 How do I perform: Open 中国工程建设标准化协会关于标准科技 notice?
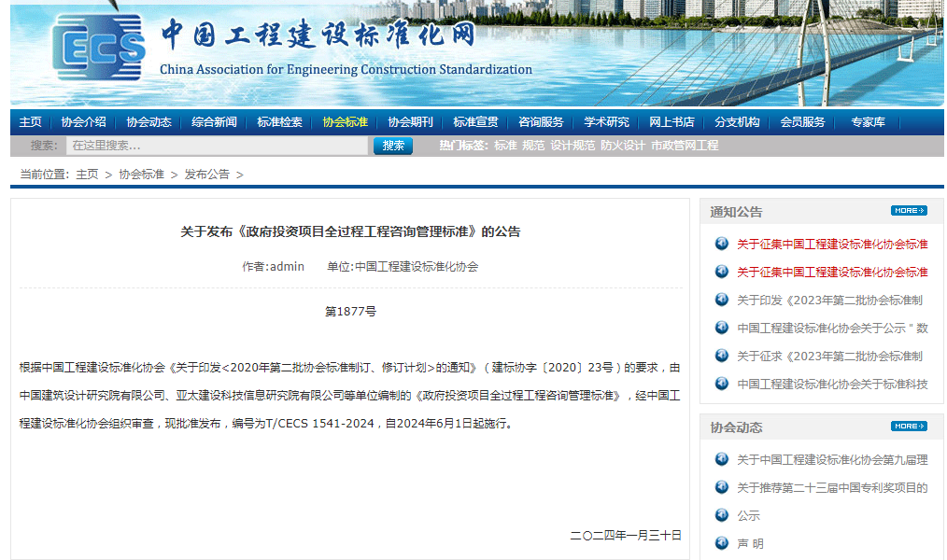[832, 384]
